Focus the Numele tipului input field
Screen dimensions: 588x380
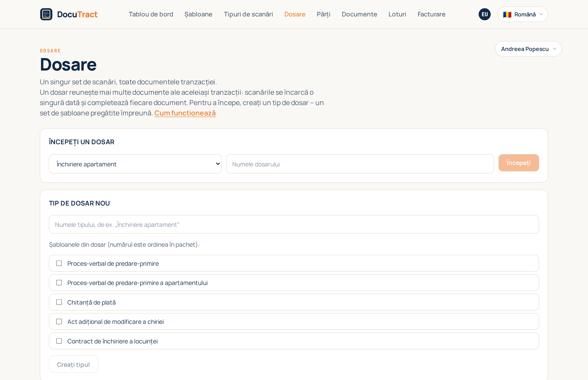(294, 224)
